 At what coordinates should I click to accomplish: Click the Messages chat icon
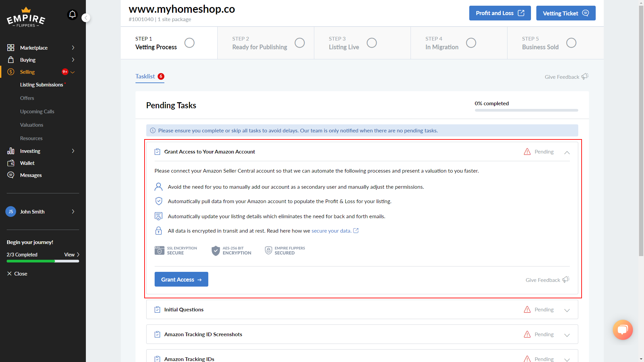(x=11, y=175)
